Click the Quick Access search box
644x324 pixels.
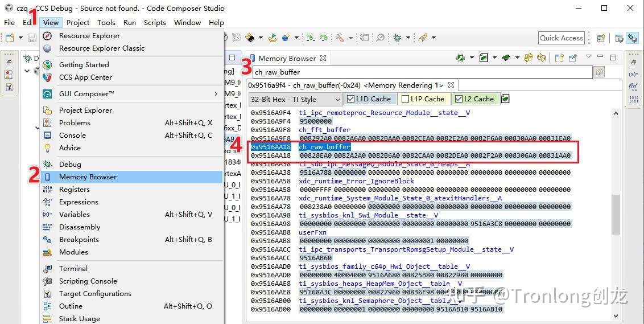(x=561, y=38)
